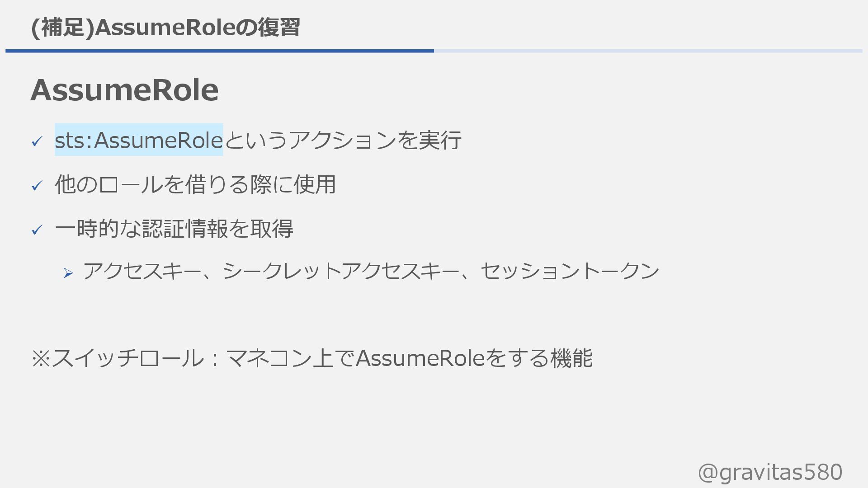Click the text というアクションを実行

(343, 140)
